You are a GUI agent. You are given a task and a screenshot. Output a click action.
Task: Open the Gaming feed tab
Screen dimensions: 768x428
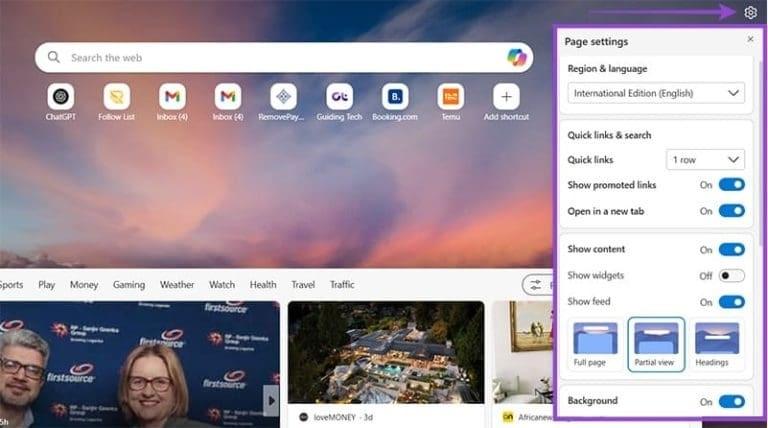tap(129, 285)
